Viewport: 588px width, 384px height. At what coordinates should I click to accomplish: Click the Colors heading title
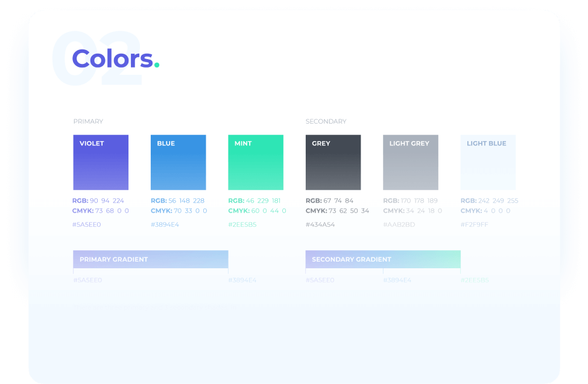pyautogui.click(x=113, y=59)
